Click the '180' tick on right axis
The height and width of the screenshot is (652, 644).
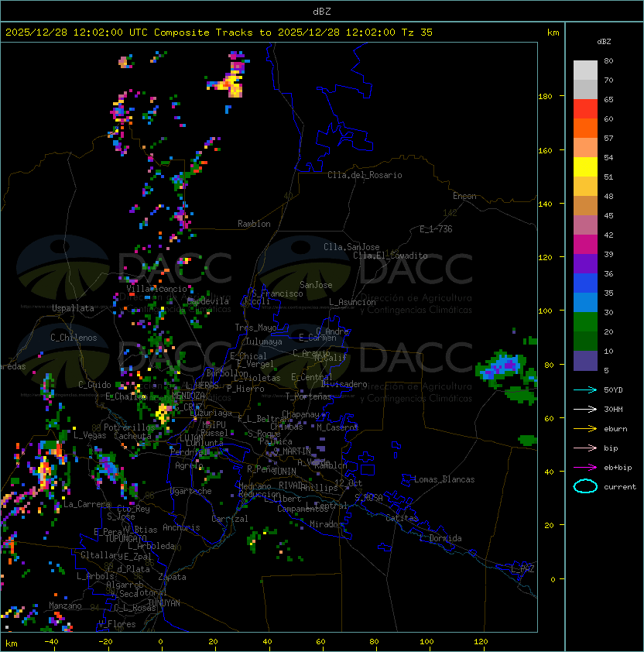(545, 97)
